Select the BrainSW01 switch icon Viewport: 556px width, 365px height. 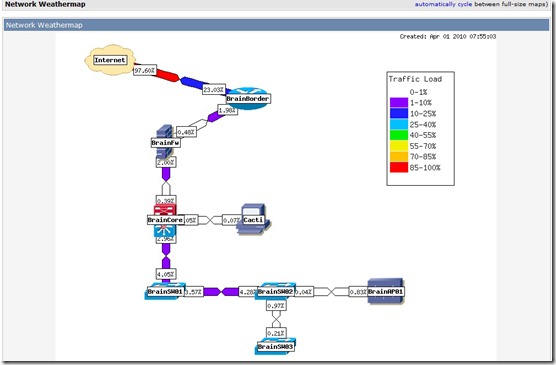coord(165,291)
